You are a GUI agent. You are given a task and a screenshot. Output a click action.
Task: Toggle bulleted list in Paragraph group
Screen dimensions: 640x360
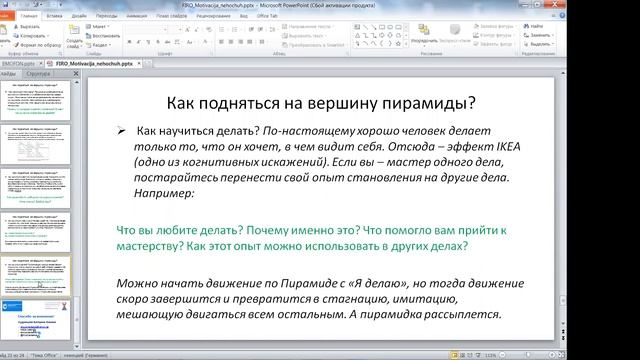(x=222, y=29)
